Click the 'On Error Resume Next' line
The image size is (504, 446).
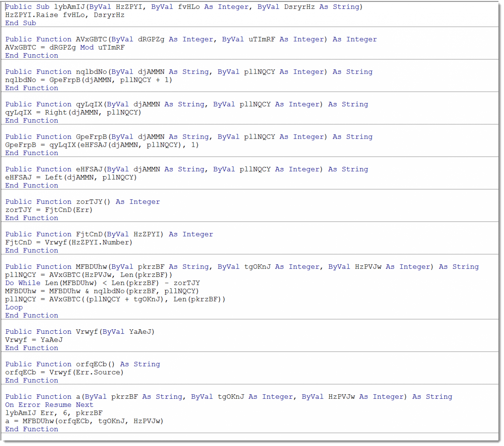[x=49, y=405]
